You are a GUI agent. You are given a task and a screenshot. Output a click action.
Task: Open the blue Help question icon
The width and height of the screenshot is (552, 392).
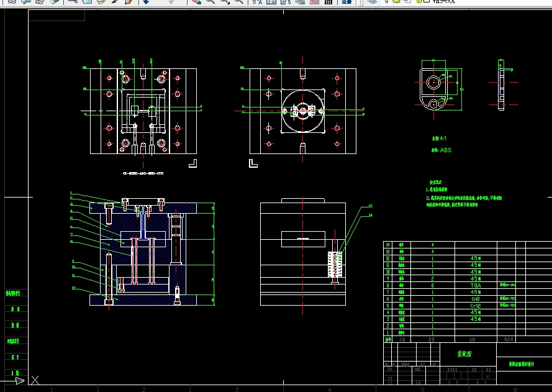346,1
